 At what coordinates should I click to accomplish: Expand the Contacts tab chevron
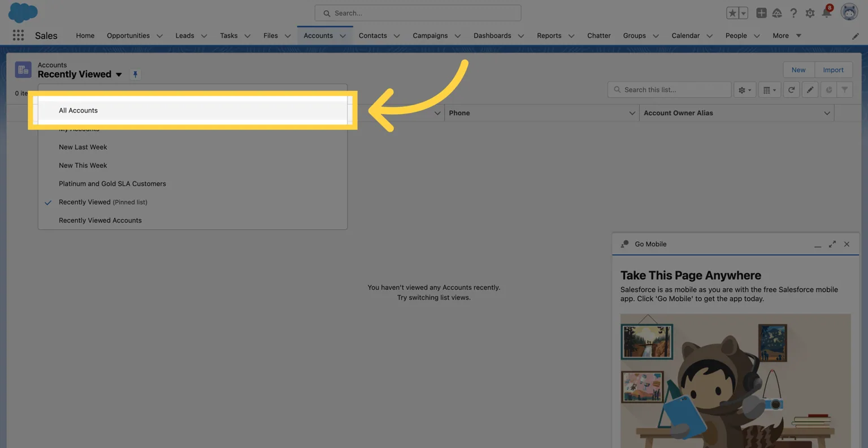tap(397, 36)
